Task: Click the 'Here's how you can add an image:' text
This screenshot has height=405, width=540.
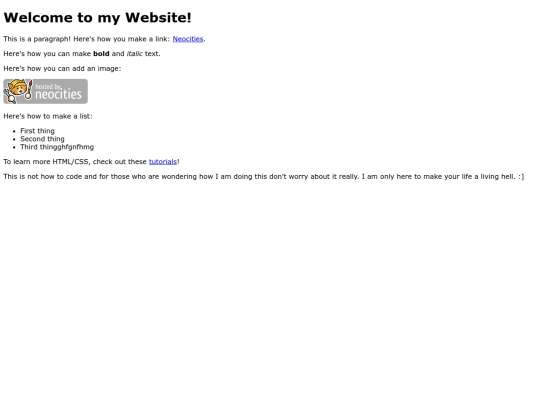Action: point(62,69)
